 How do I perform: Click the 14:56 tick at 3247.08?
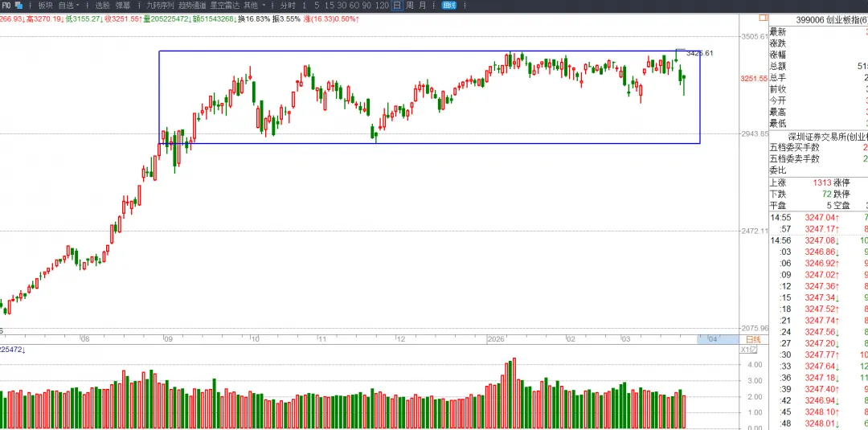pyautogui.click(x=819, y=241)
